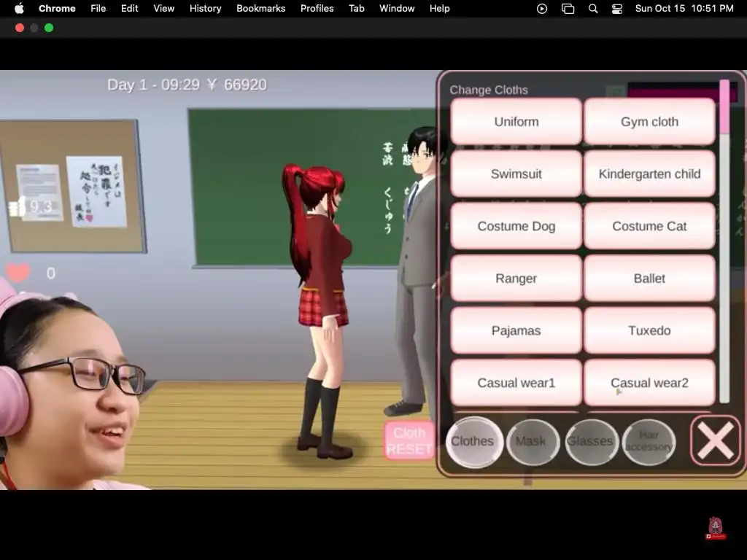The width and height of the screenshot is (747, 560).
Task: Open Spotlight search icon
Action: (593, 9)
